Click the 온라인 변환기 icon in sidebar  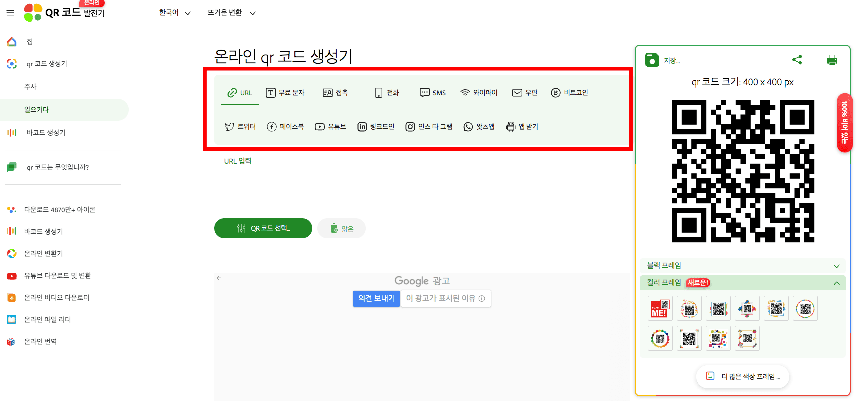pos(11,254)
